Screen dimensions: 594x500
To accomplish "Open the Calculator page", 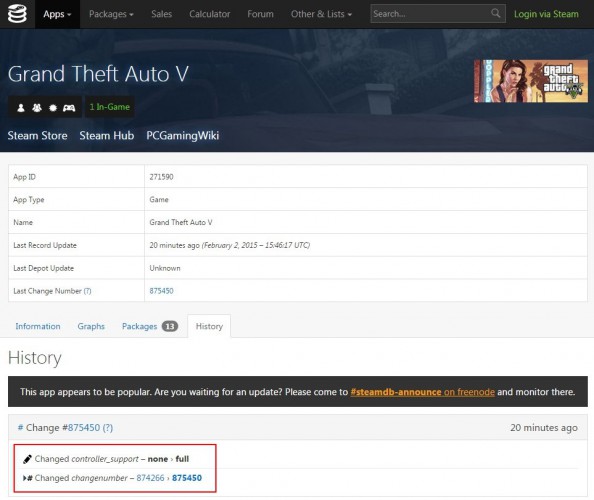I will point(209,14).
